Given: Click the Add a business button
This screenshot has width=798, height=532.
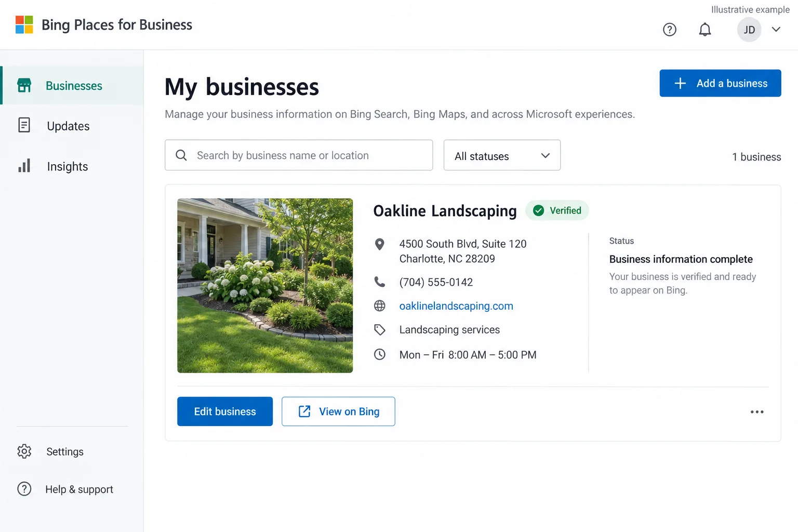Looking at the screenshot, I should (x=720, y=83).
